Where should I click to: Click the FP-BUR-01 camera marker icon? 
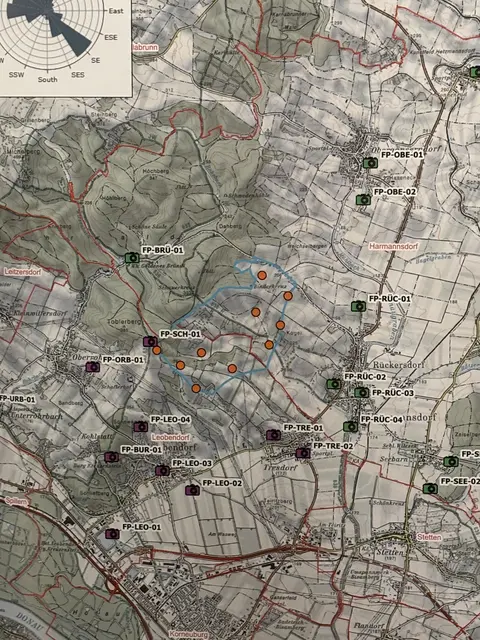click(111, 456)
